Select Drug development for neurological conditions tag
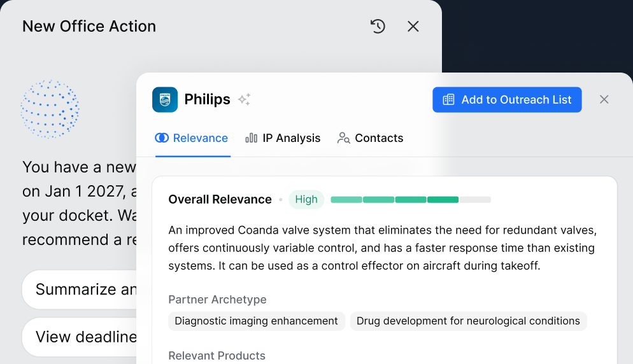This screenshot has width=633, height=364. point(468,321)
